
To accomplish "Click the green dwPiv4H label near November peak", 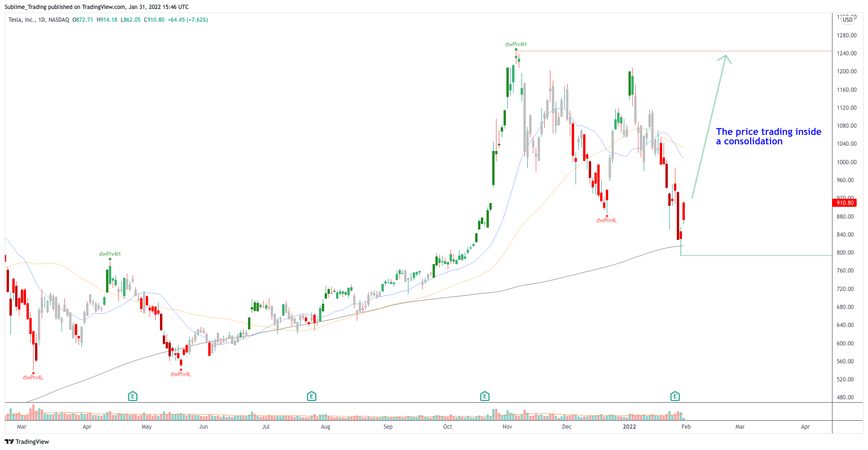I will (515, 44).
